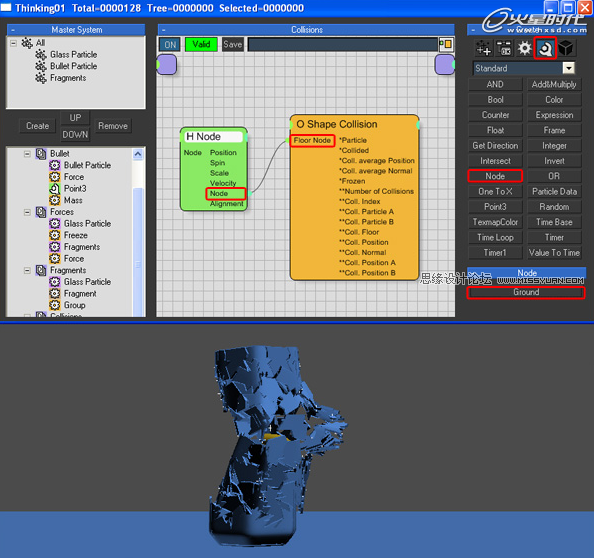Collapse the All tree node

pos(13,43)
